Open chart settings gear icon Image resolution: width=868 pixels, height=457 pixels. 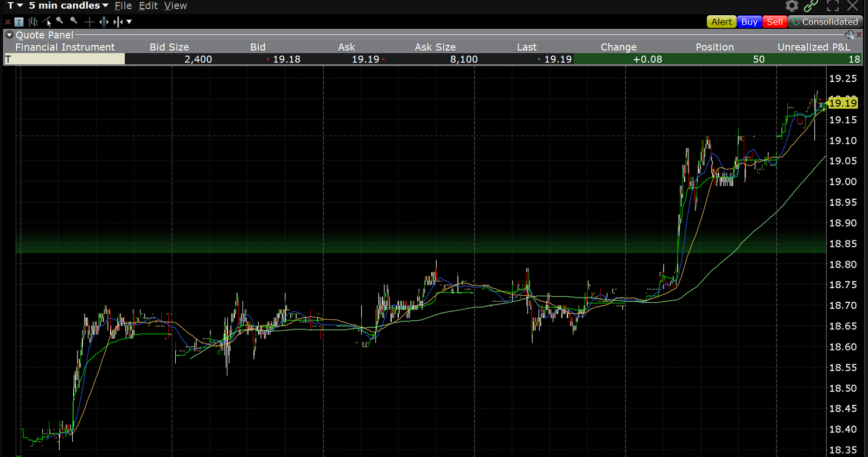(x=792, y=6)
